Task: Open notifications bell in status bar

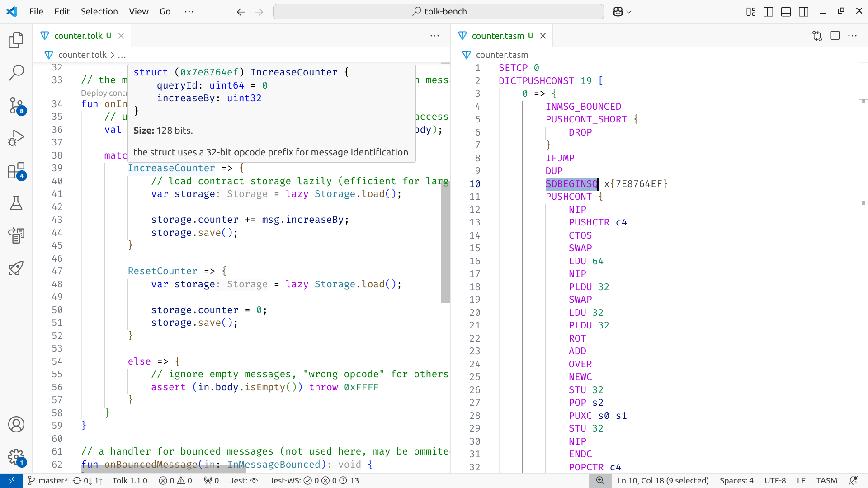Action: click(x=853, y=481)
